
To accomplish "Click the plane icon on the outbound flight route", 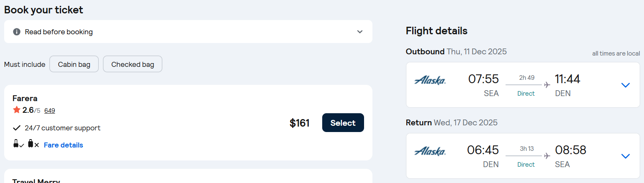I will [x=547, y=85].
